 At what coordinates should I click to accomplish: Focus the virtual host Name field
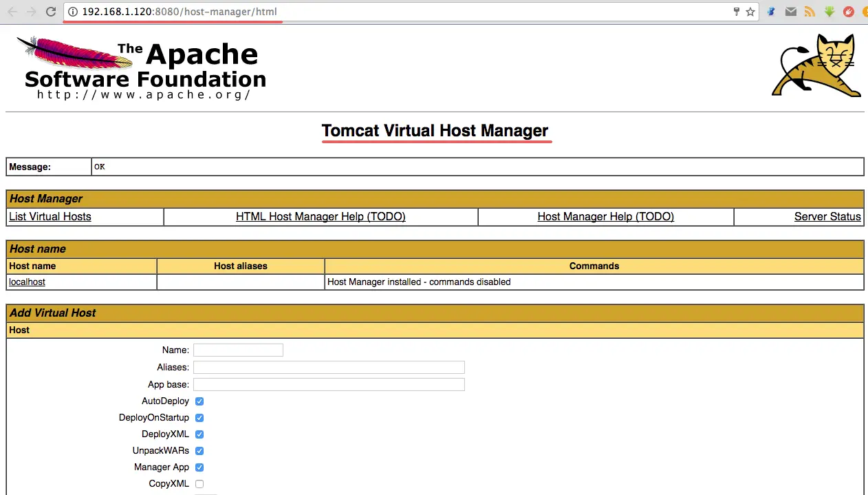(238, 350)
